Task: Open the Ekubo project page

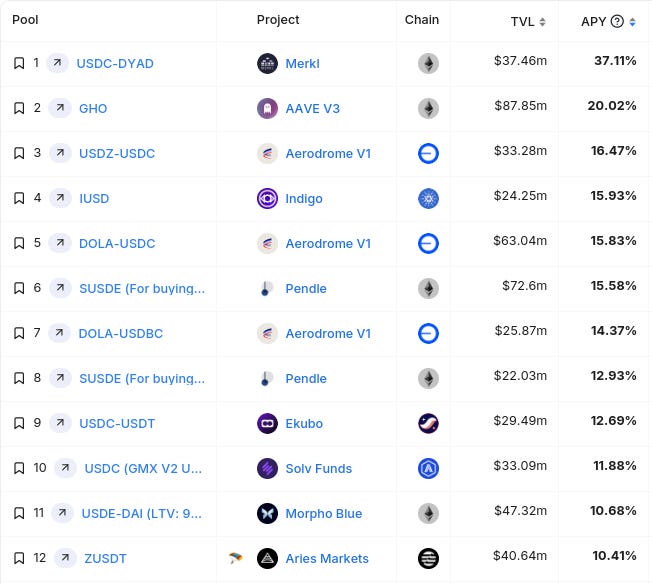Action: point(304,423)
